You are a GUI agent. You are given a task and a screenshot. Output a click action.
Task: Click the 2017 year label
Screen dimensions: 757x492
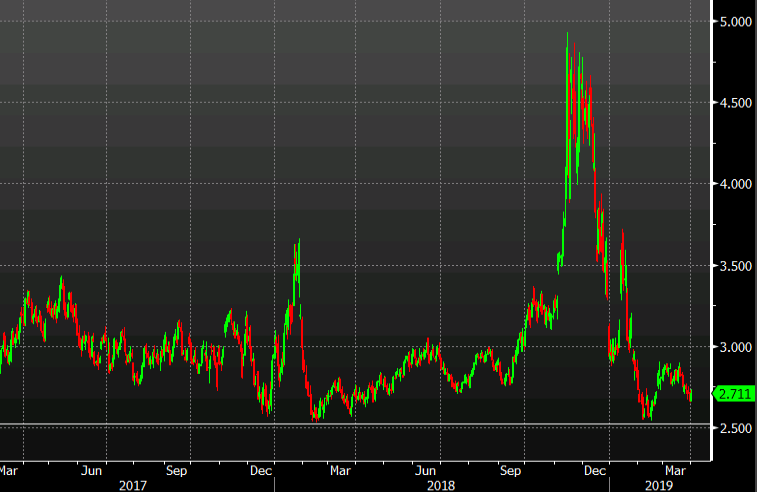pyautogui.click(x=133, y=485)
